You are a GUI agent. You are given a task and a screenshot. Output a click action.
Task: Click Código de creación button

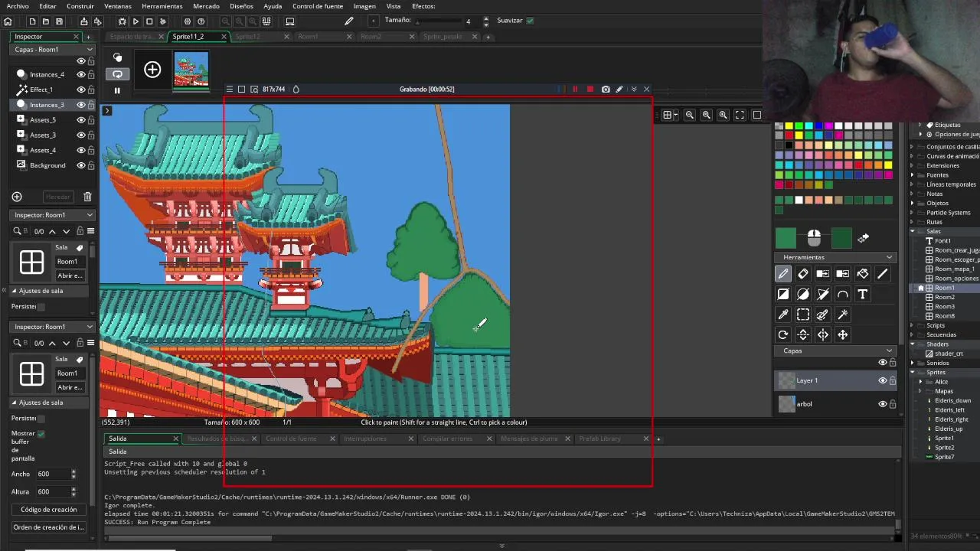48,510
